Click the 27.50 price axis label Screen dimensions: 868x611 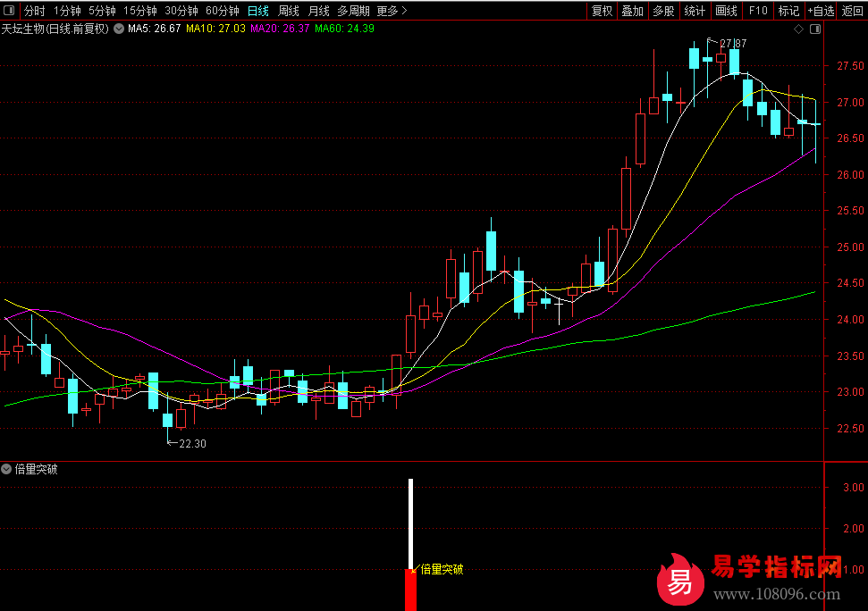850,66
